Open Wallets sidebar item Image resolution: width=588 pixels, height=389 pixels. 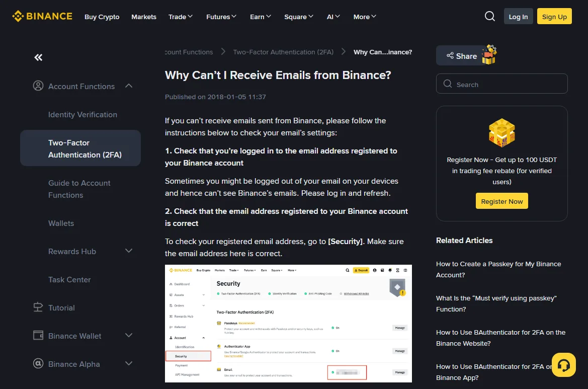click(x=61, y=223)
